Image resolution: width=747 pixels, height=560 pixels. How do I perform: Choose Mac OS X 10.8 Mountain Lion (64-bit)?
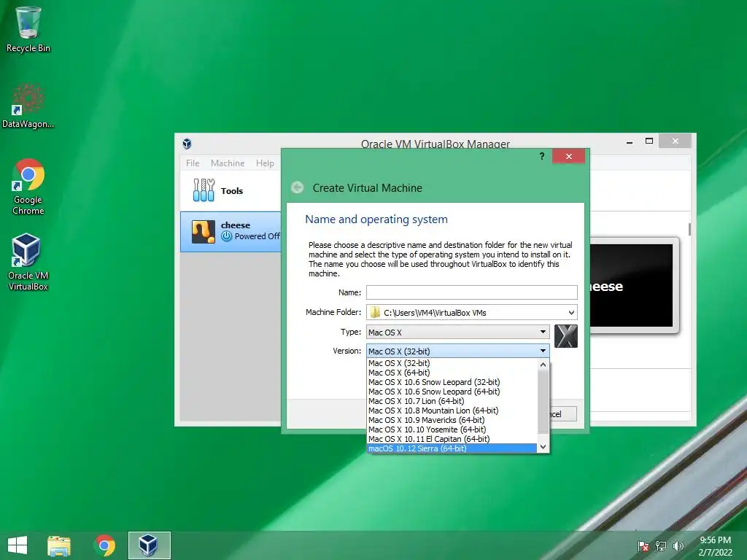(452, 411)
